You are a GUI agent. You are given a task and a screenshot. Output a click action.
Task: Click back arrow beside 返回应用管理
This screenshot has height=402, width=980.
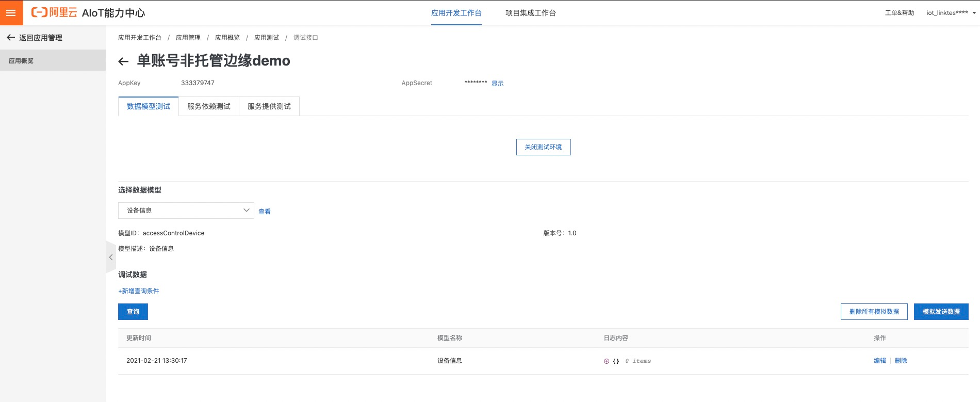coord(10,38)
